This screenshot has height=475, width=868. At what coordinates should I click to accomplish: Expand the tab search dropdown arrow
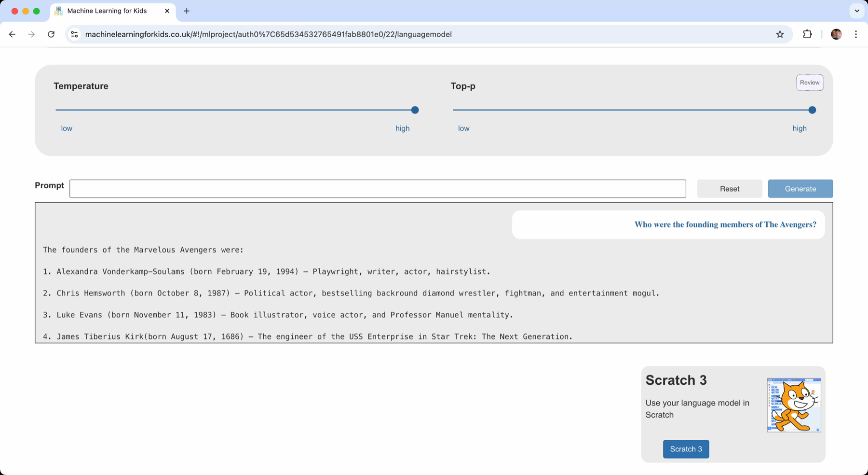(x=856, y=11)
